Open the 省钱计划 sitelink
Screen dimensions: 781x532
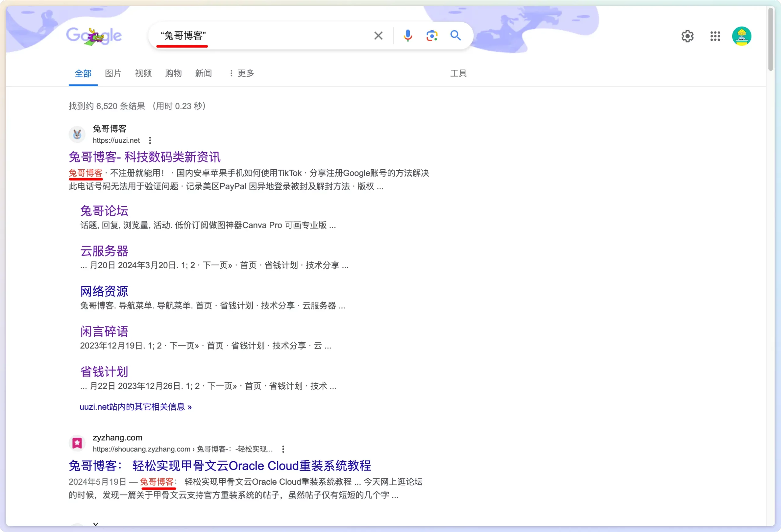click(x=104, y=372)
